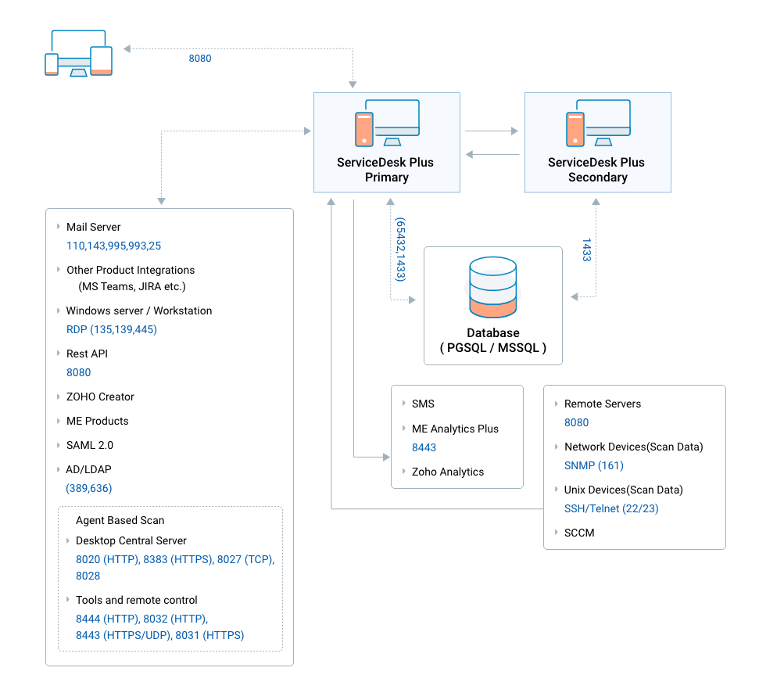Select the 'ZOHO Creator' entry
The width and height of the screenshot is (784, 682).
(x=101, y=397)
